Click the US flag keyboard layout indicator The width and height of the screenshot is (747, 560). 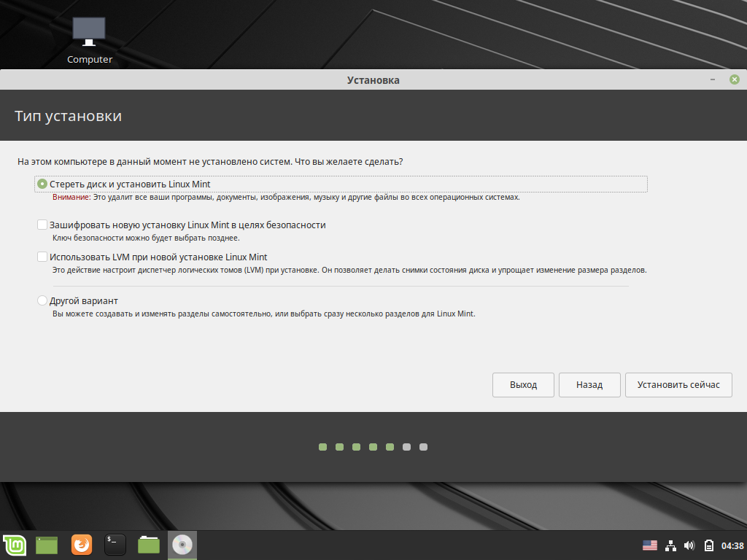pos(649,545)
